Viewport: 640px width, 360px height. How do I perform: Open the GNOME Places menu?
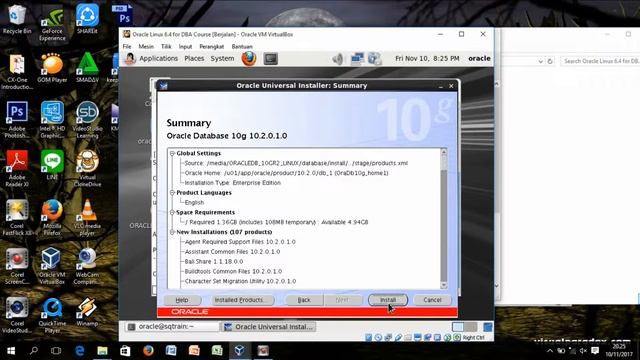tap(194, 58)
